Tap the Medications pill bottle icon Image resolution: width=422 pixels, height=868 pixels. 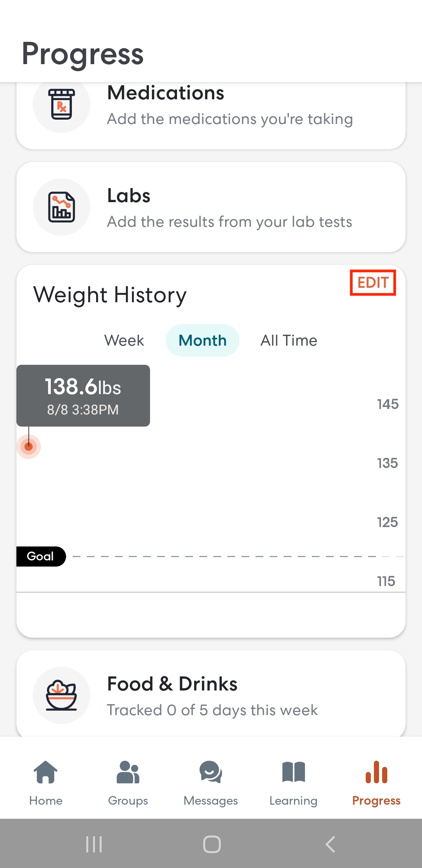click(x=61, y=104)
